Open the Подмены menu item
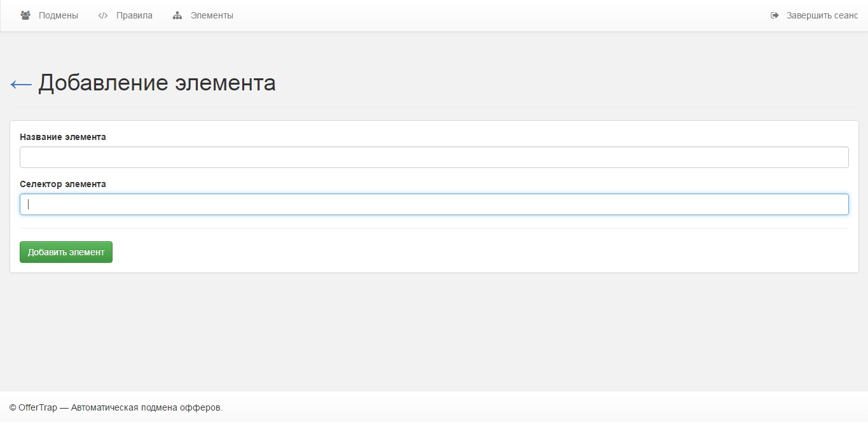The height and width of the screenshot is (422, 868). click(58, 15)
